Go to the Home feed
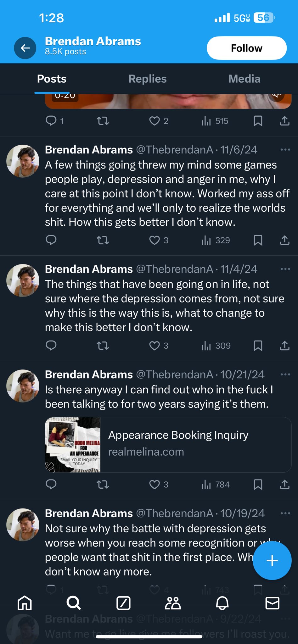Viewport: 298px width, 644px height. tap(25, 603)
